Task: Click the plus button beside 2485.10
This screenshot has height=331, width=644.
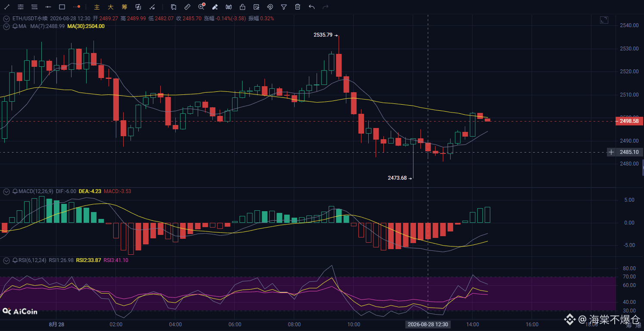Action: [611, 152]
